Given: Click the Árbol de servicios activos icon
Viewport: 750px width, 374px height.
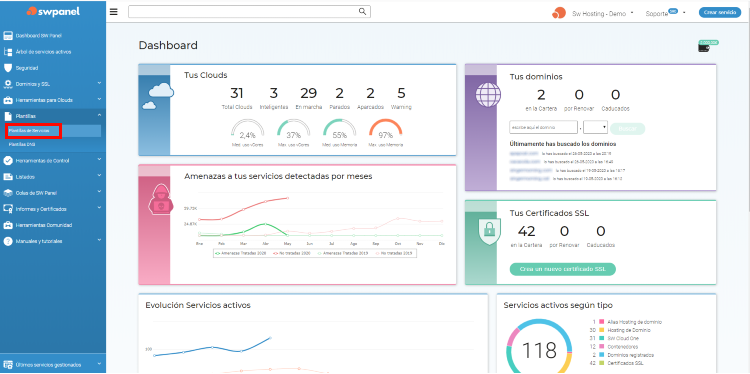Looking at the screenshot, I should click(x=8, y=52).
